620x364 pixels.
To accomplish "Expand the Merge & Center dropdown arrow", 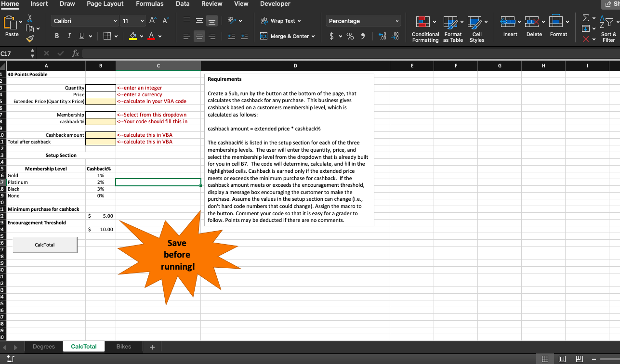I will 313,36.
